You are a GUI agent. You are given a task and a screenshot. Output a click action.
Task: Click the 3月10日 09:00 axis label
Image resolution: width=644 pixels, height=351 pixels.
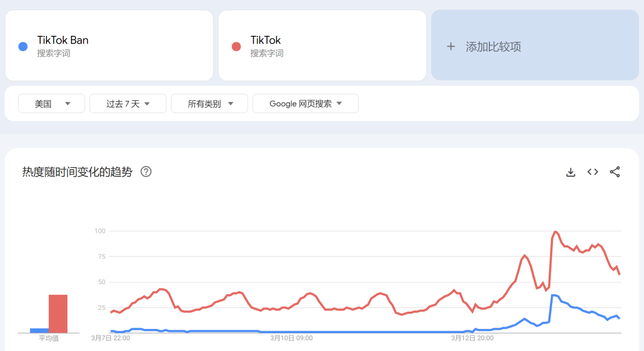(291, 338)
